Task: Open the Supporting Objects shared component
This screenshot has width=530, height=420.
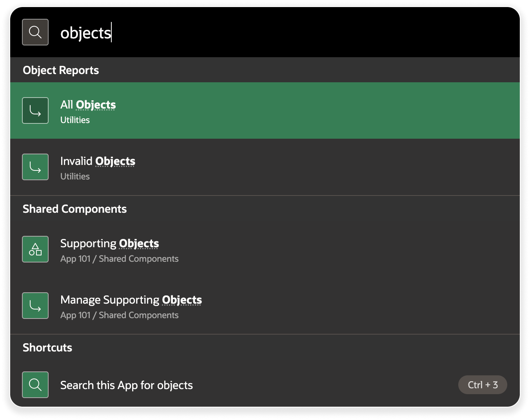Action: [x=110, y=244]
